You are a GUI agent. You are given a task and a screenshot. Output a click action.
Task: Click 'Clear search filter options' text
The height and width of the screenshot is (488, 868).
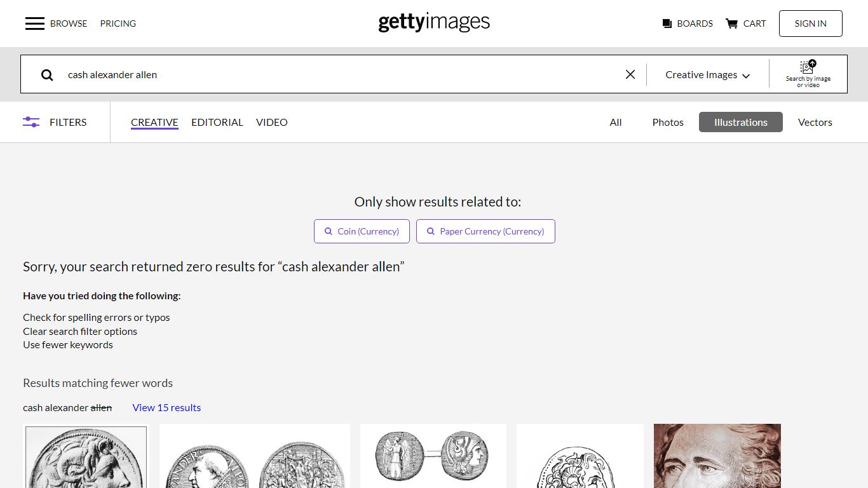click(x=80, y=332)
